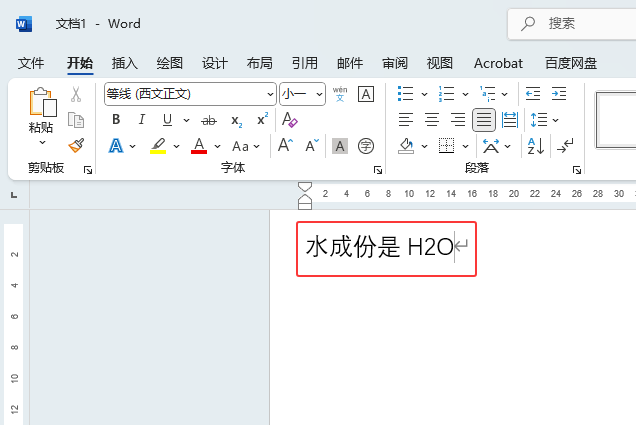Switch to 布局 Layout tab
Viewport: 636px width, 425px height.
(260, 63)
